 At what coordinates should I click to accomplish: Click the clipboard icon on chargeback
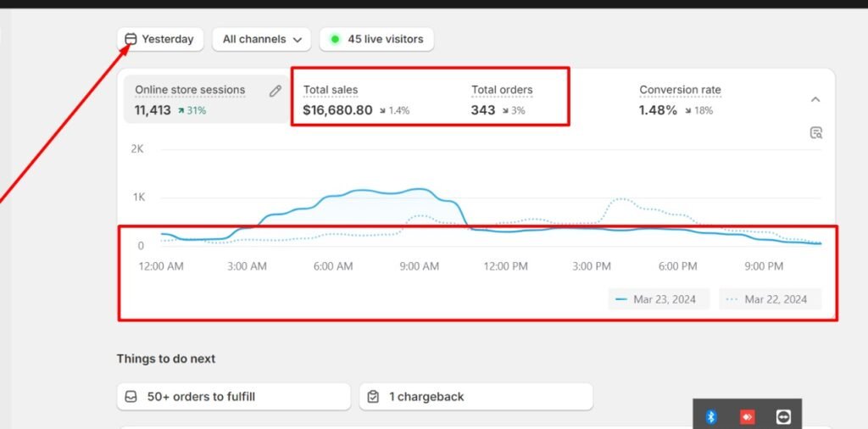(373, 397)
